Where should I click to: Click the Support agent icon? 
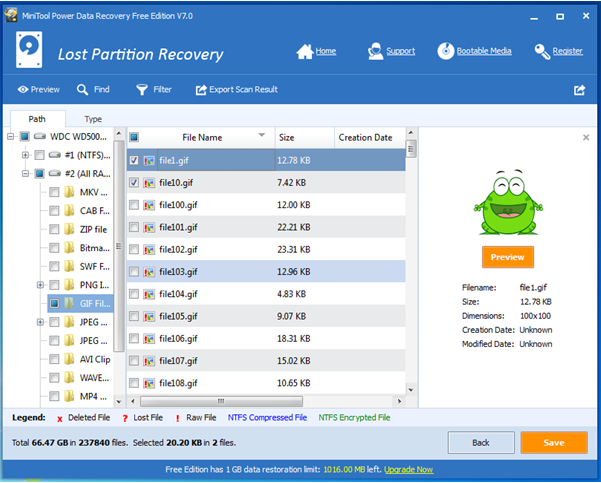[375, 51]
